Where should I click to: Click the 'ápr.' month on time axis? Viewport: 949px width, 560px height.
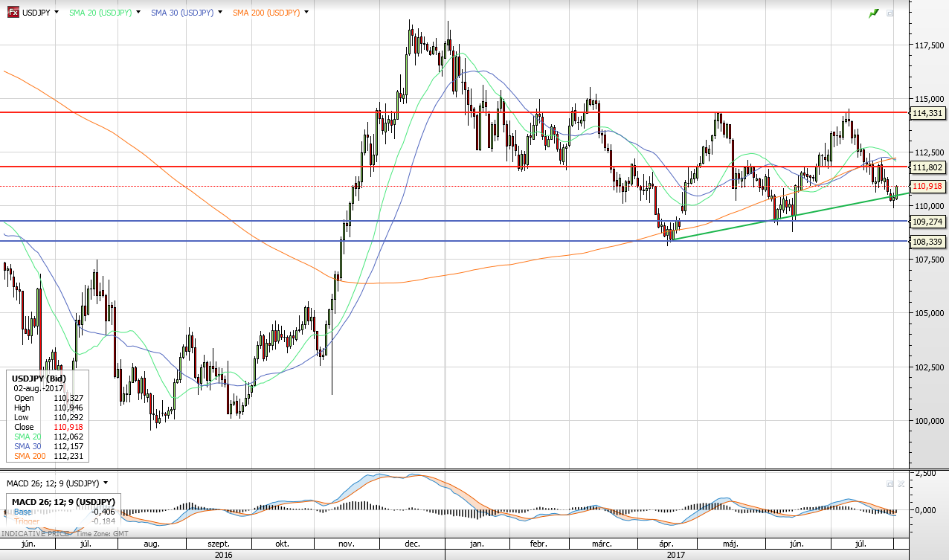click(667, 544)
